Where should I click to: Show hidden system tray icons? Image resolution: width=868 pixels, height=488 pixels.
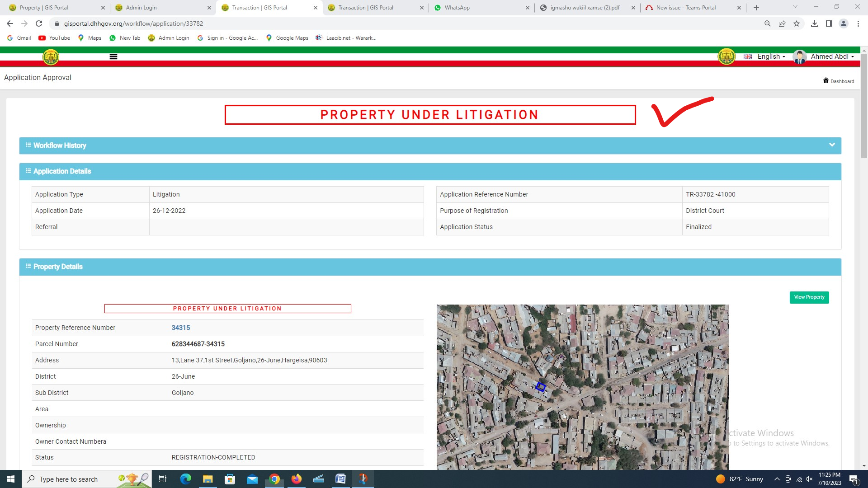777,479
